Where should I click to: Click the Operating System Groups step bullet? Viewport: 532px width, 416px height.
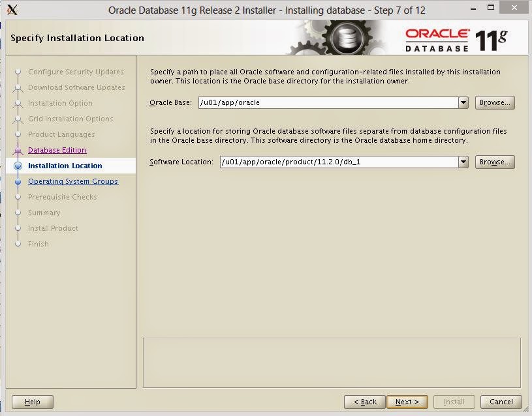point(18,182)
